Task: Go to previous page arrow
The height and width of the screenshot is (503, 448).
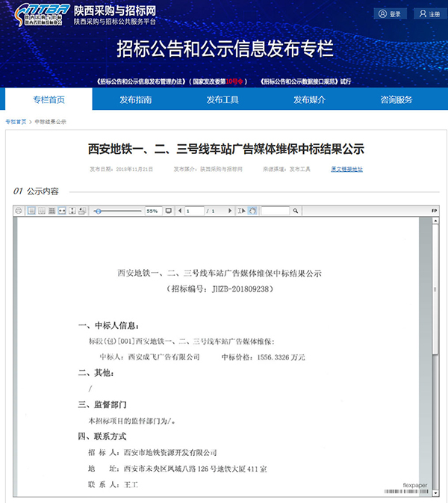Action: click(x=180, y=211)
